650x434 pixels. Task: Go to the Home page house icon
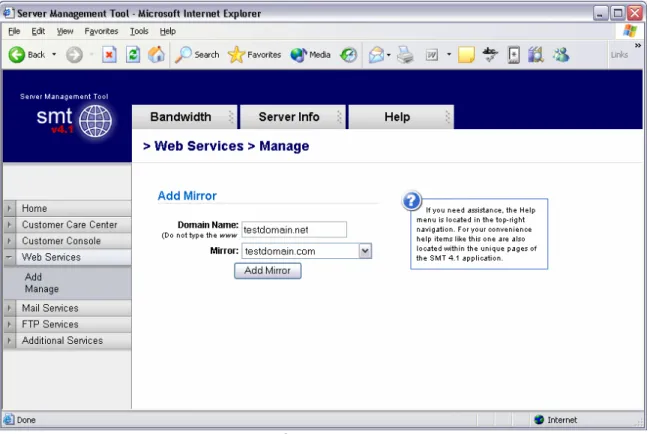click(156, 55)
